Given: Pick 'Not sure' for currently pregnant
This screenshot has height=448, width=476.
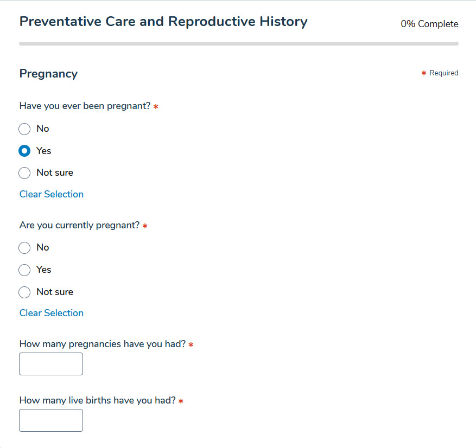Looking at the screenshot, I should point(24,292).
